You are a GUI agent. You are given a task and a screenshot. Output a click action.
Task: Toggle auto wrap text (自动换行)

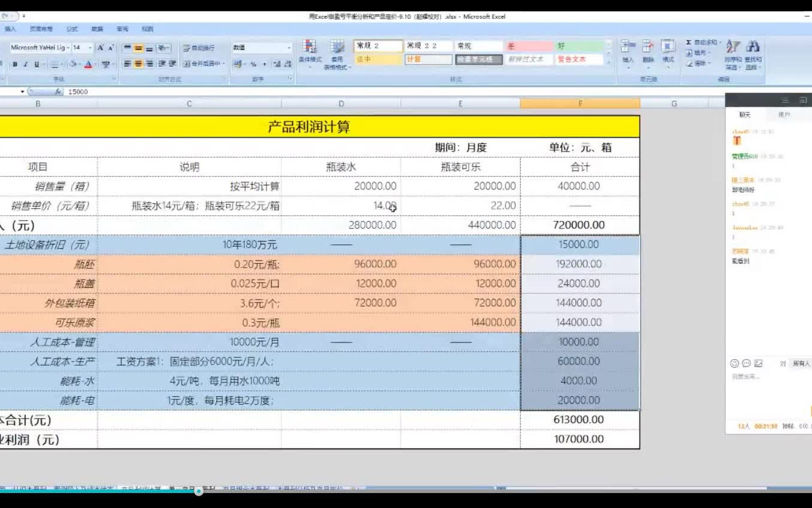point(199,48)
